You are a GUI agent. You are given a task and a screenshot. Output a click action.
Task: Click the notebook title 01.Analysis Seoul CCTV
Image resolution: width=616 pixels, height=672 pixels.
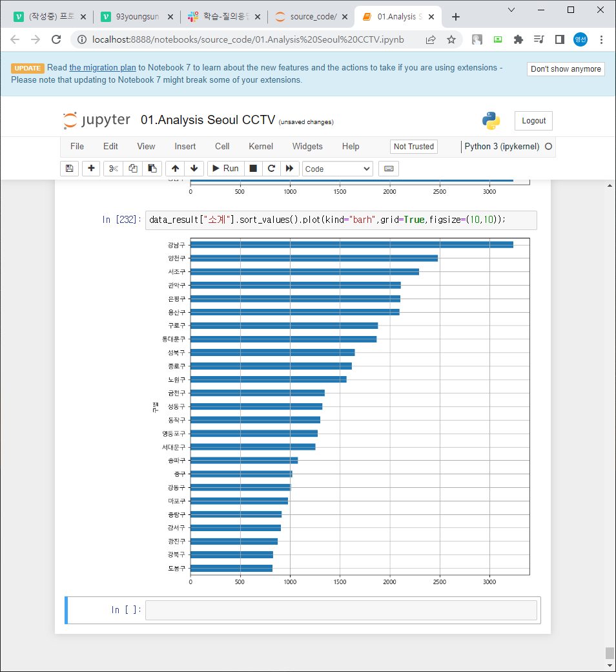[x=208, y=120]
